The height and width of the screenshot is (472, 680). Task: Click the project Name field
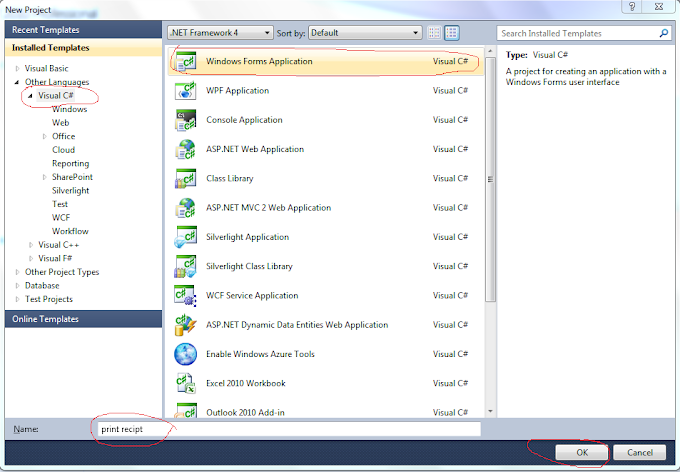pos(289,429)
